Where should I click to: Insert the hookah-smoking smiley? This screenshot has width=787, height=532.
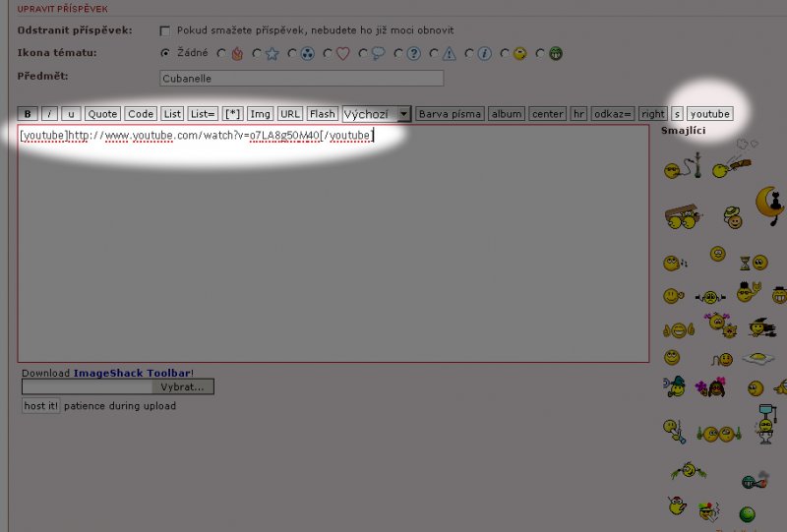coord(683,168)
